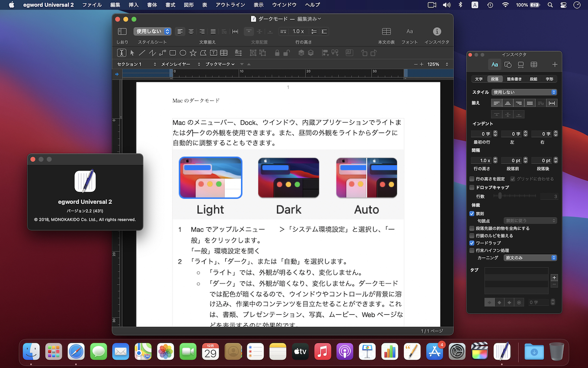588x368 pixels.
Task: Select right-arrow tab type button
Action: pyautogui.click(x=489, y=303)
